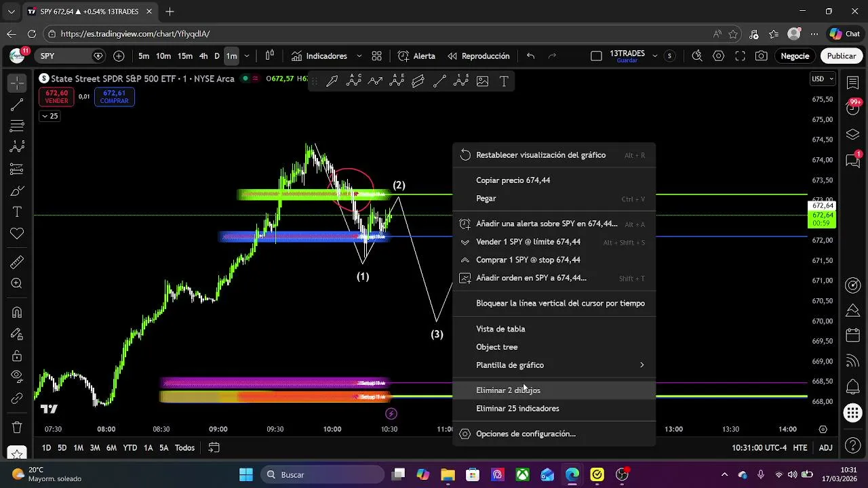Image resolution: width=868 pixels, height=488 pixels.
Task: Open the candlestick chart type selector
Action: [270, 56]
